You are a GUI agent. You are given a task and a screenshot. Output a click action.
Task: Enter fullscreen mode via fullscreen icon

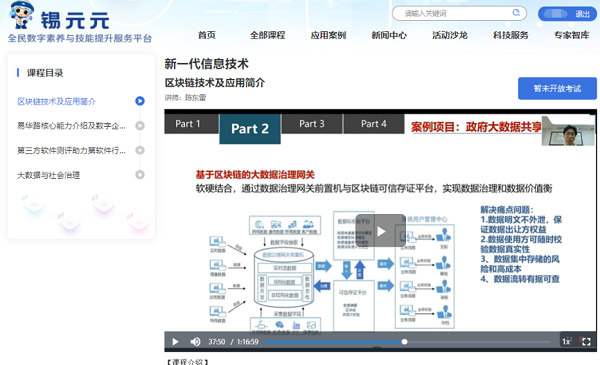pos(586,342)
